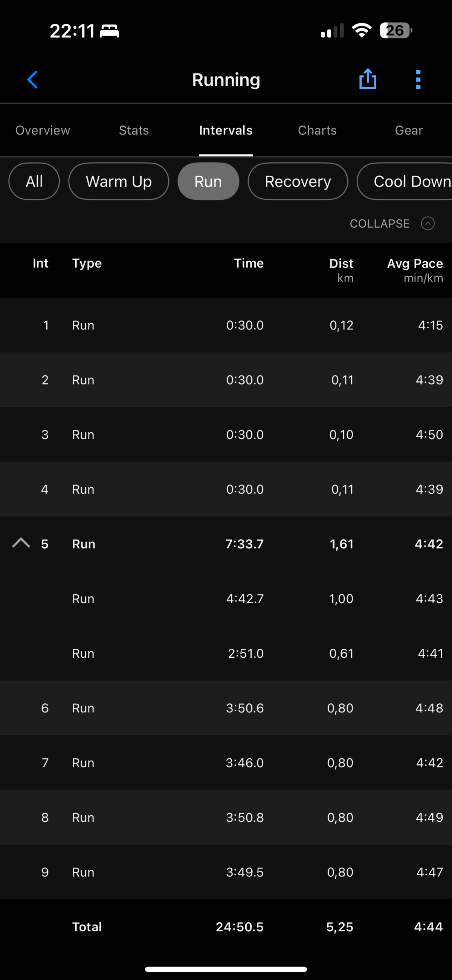Select the Run filter chip
This screenshot has width=452, height=980.
(x=208, y=181)
